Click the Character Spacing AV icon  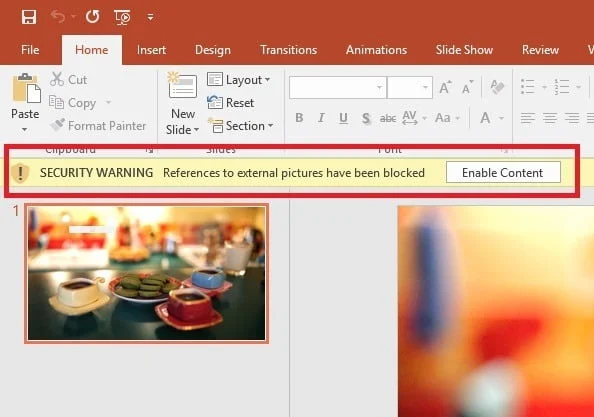410,118
